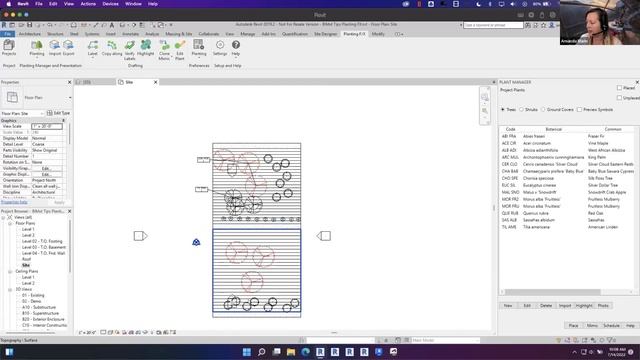
Task: Open the Clone Mimic tool
Action: pyautogui.click(x=164, y=50)
